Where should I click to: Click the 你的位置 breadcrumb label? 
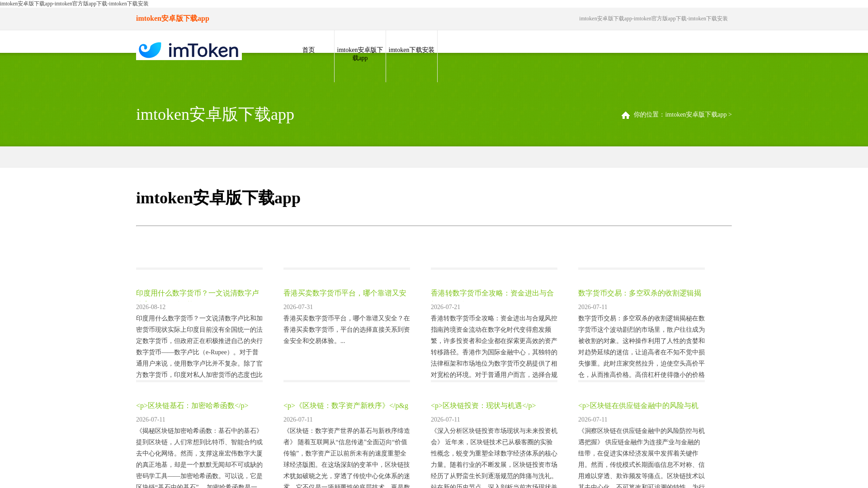(649, 115)
